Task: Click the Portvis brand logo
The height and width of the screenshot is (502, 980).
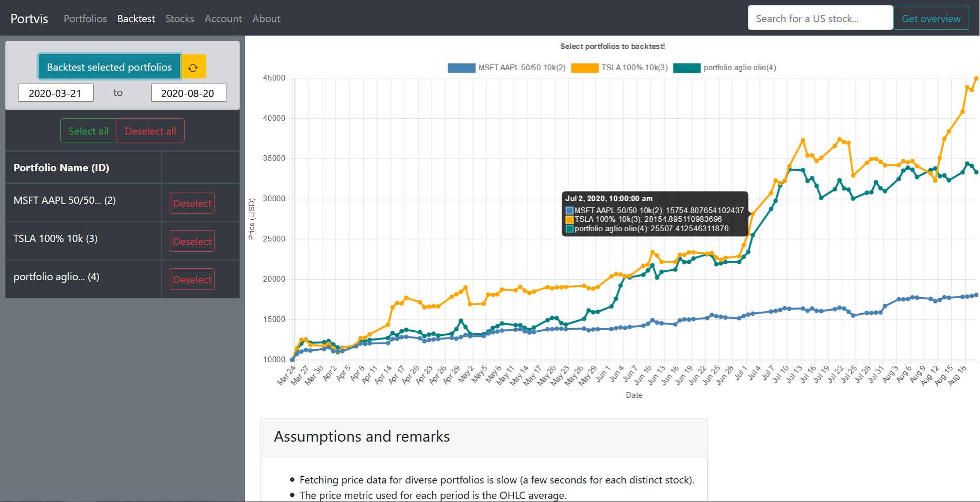Action: [29, 19]
